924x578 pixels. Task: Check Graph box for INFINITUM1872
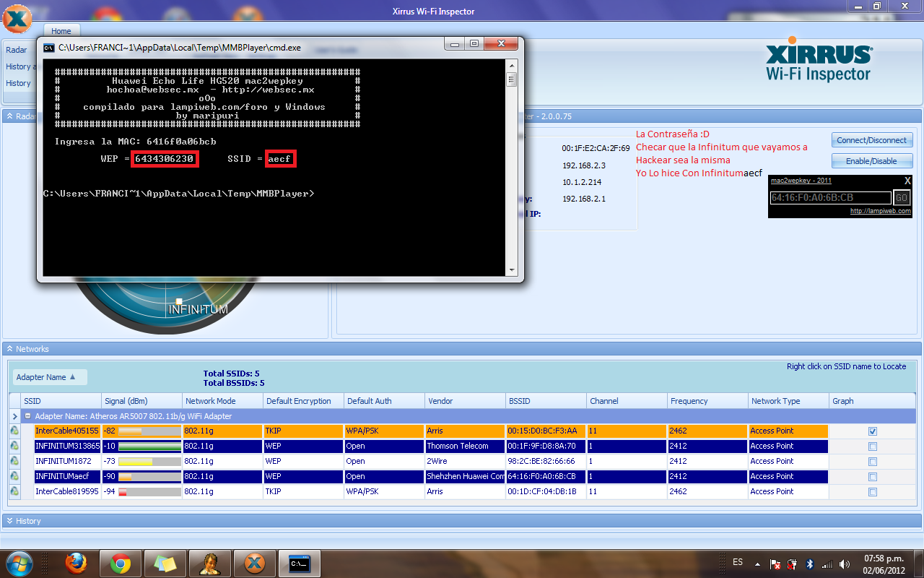(873, 462)
